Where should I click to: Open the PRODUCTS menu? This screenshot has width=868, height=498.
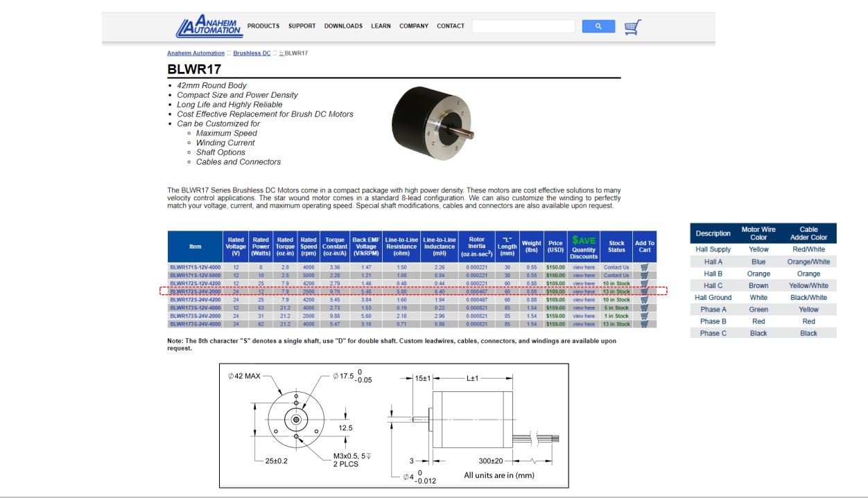[263, 26]
